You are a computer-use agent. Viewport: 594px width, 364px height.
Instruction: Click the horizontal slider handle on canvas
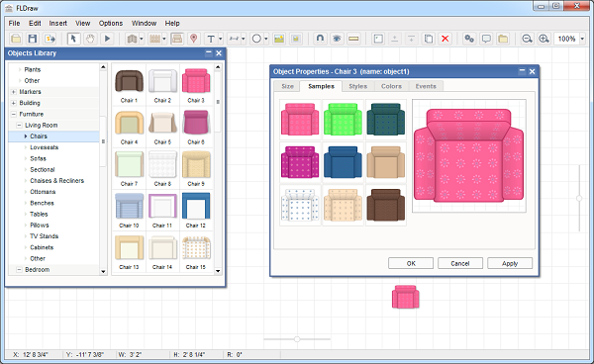pos(297,339)
